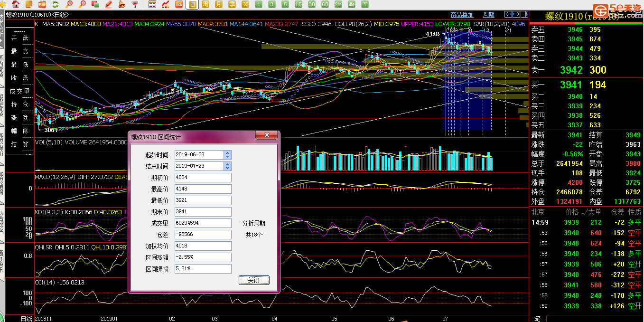Select the 笔 tab under the trade list
This screenshot has height=322, width=644.
(537, 318)
